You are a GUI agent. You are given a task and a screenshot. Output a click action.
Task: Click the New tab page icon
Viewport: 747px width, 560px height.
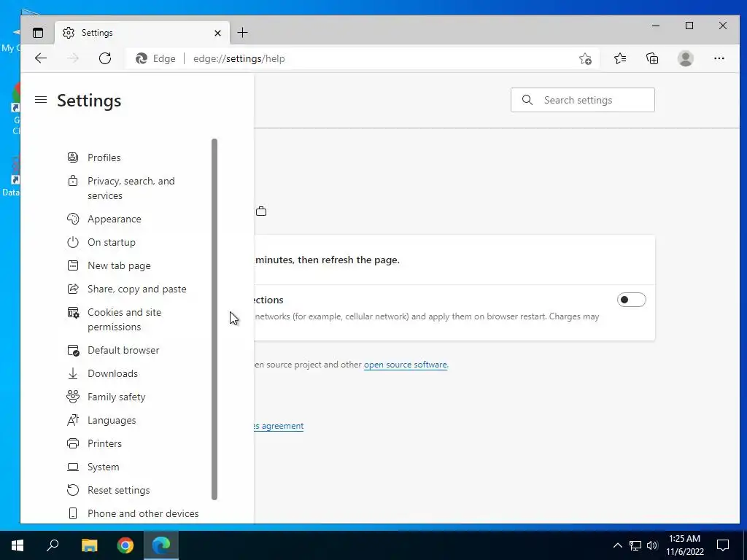click(73, 265)
